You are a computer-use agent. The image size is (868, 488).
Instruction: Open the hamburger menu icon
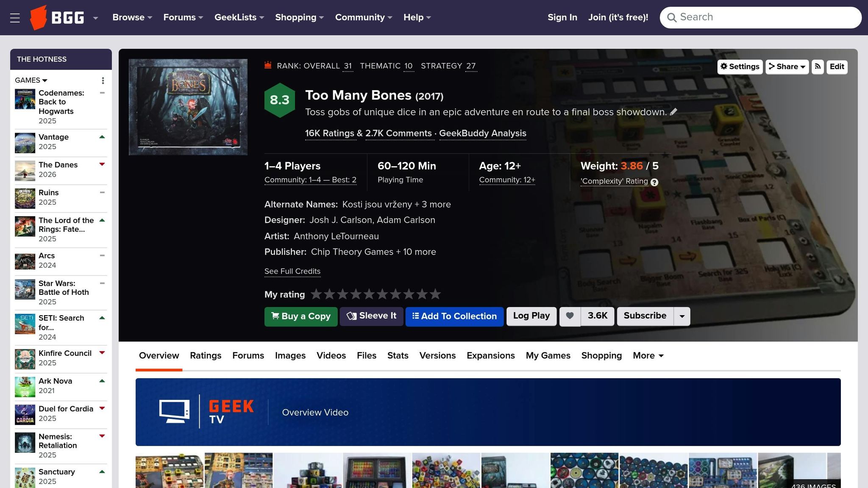(x=15, y=18)
